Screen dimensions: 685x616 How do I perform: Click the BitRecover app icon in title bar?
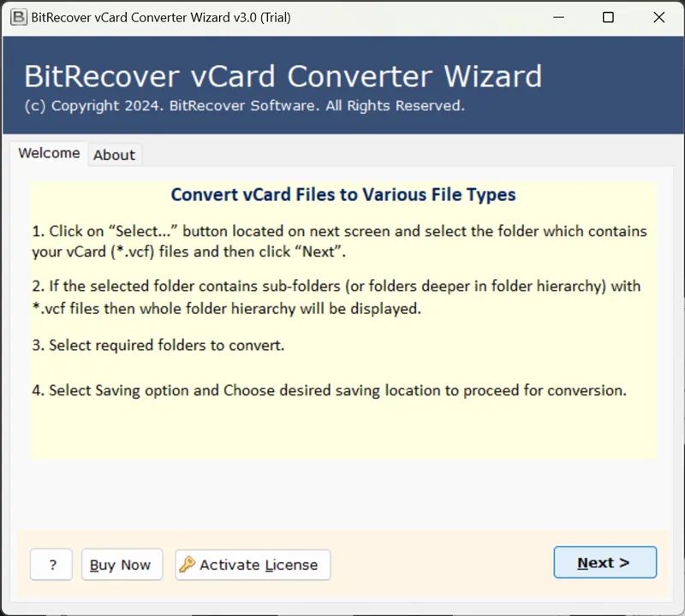pyautogui.click(x=16, y=17)
